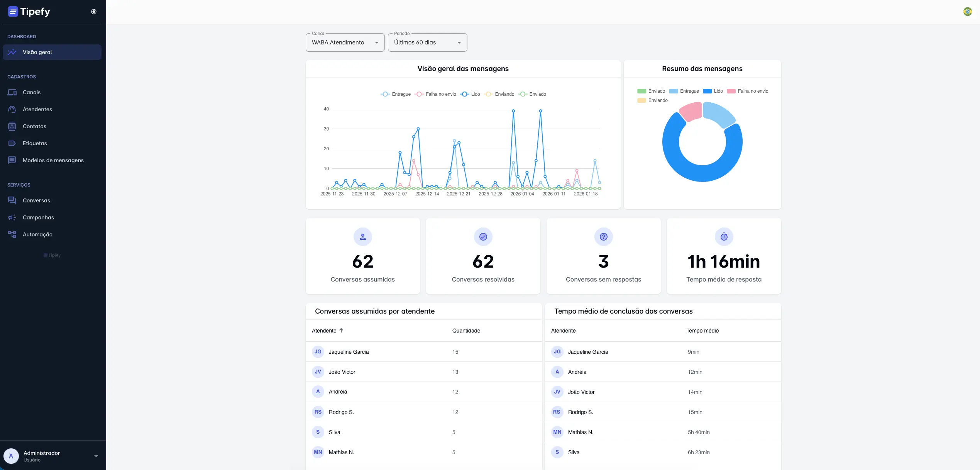980x470 pixels.
Task: Open the Atendentes section via its icon
Action: (12, 109)
